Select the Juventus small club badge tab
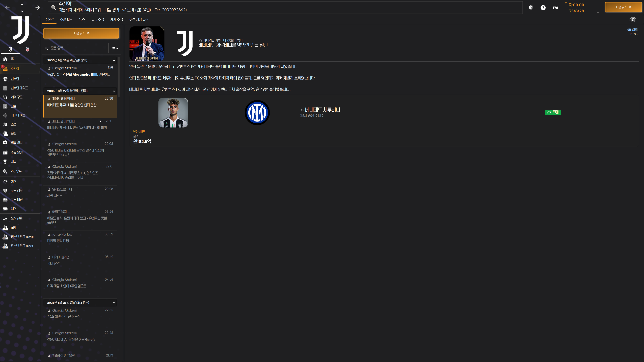 click(10, 49)
